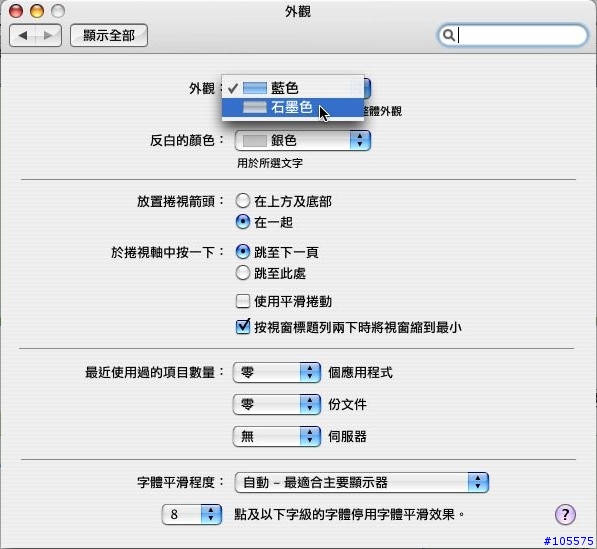Viewport: 597px width, 549px height.
Task: Click the graphite swatch beside 石墨色
Action: pos(254,107)
